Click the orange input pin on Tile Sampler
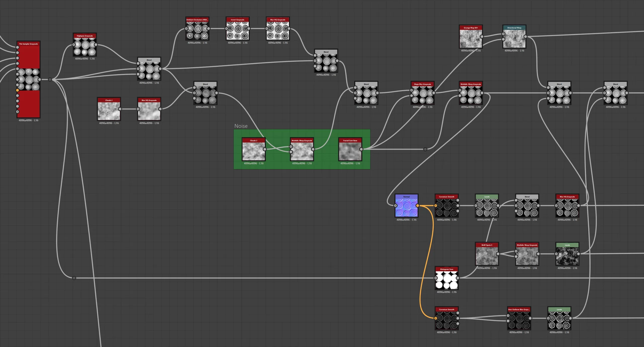 click(17, 90)
